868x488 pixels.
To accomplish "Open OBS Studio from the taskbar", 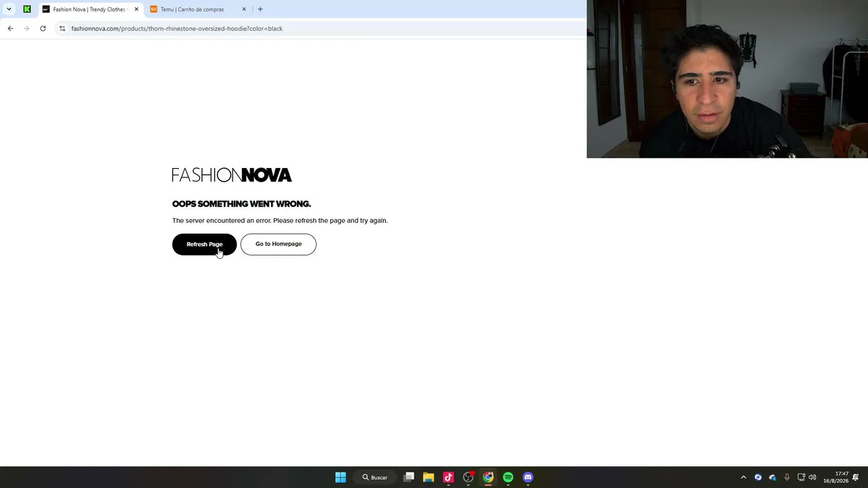I will 469,477.
